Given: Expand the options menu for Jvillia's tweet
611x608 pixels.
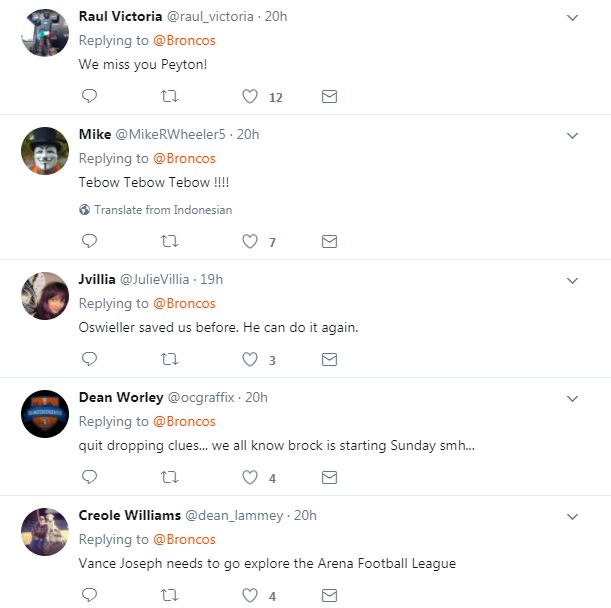Looking at the screenshot, I should tap(573, 280).
